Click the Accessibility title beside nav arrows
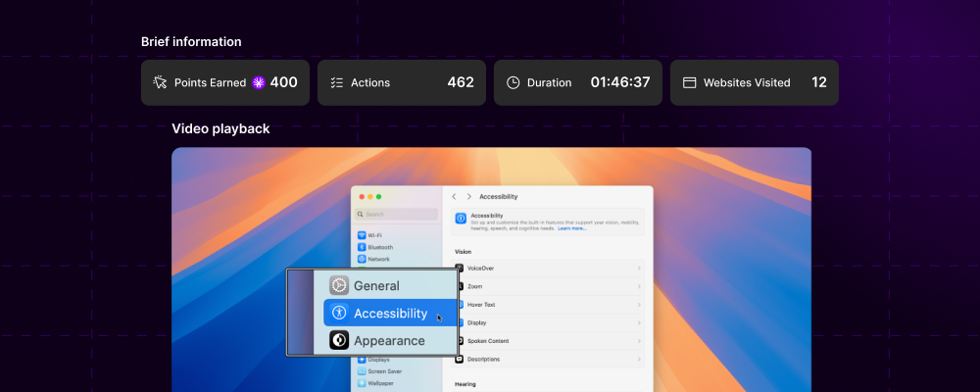Image resolution: width=980 pixels, height=392 pixels. click(498, 196)
